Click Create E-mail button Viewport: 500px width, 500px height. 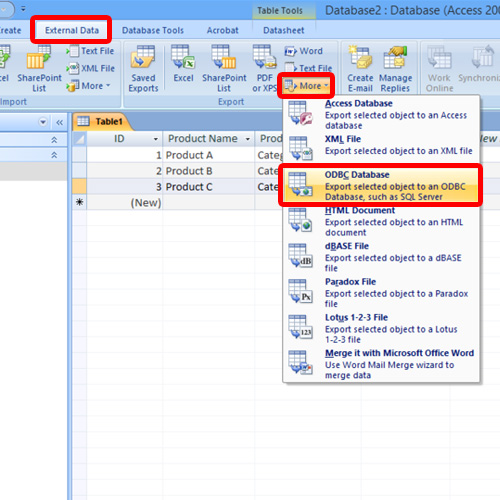[360, 69]
